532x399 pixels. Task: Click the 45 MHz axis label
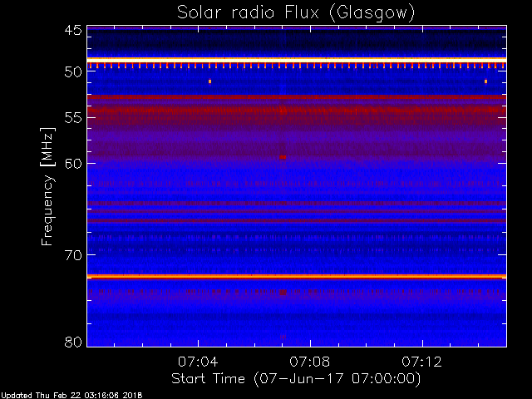(73, 30)
